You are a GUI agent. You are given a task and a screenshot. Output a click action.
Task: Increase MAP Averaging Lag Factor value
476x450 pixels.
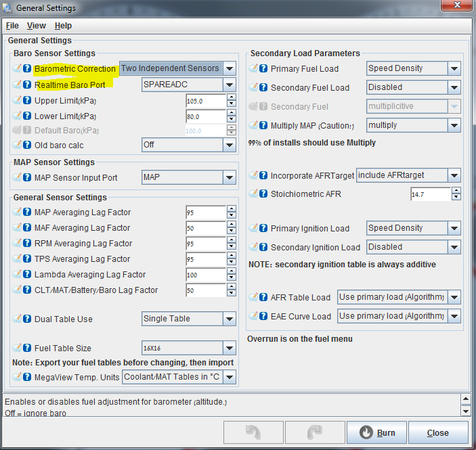click(x=232, y=209)
